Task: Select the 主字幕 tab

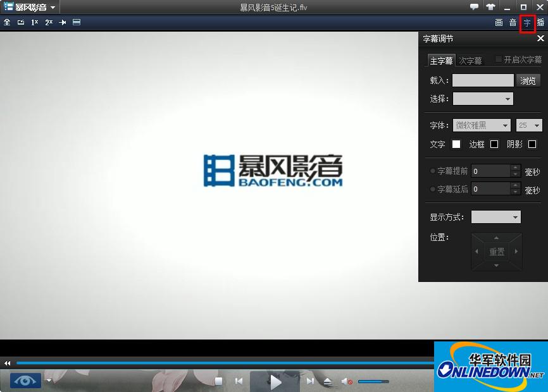Action: coord(441,61)
